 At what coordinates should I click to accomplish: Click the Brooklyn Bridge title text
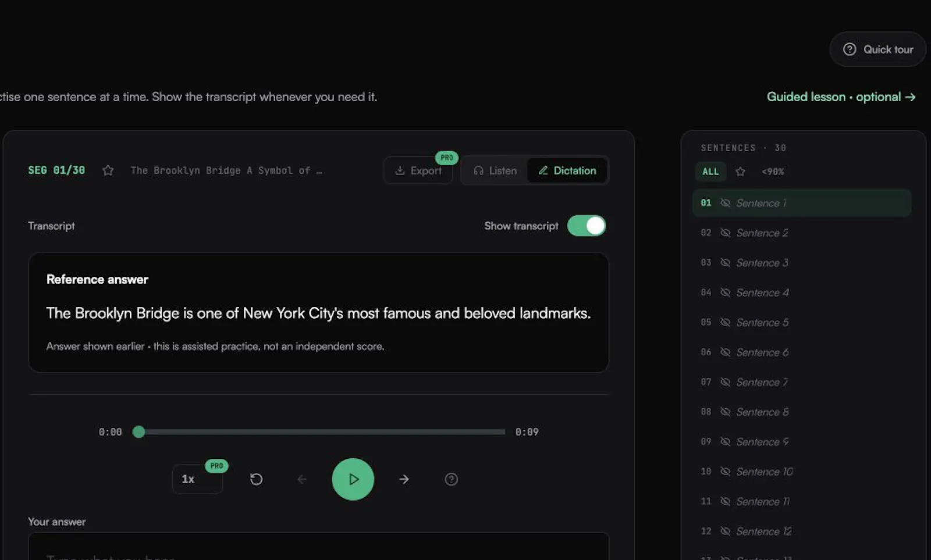(x=226, y=170)
